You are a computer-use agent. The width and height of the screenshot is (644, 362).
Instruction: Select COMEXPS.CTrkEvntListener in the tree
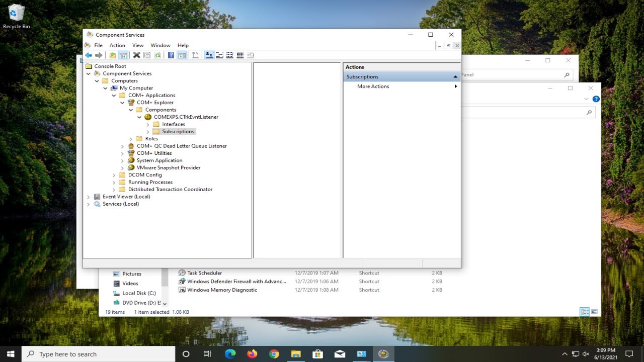point(186,117)
